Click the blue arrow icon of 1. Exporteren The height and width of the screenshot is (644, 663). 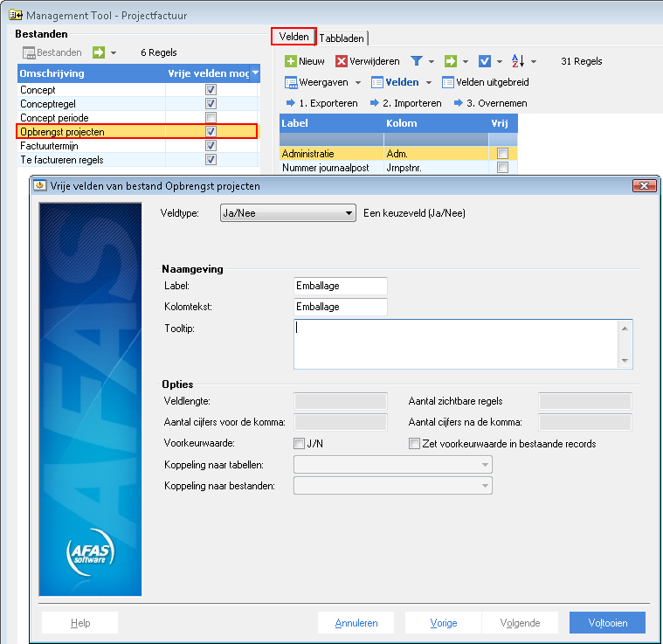291,103
